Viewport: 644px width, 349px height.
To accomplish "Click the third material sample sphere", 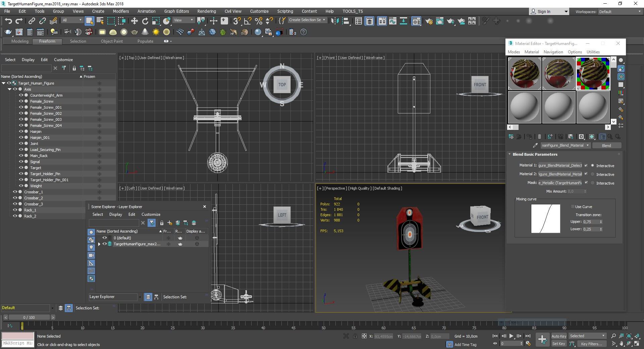I will coord(593,74).
